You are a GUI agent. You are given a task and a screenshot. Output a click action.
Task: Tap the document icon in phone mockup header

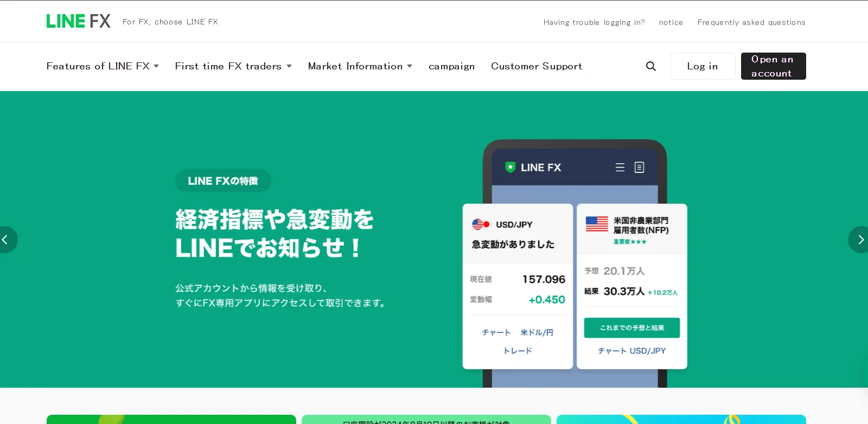(x=640, y=168)
